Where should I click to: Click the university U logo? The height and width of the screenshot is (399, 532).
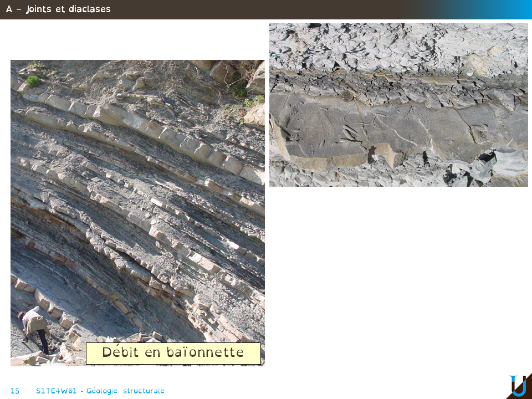coord(518,386)
